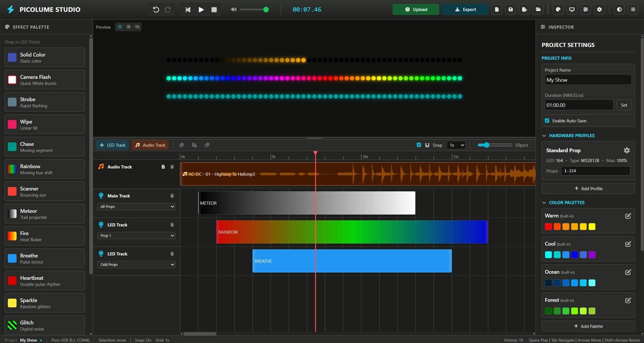This screenshot has width=644, height=343.
Task: Click the duplicate clip icon
Action: [x=207, y=145]
